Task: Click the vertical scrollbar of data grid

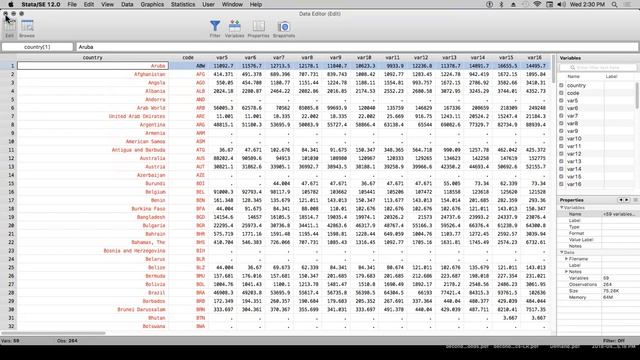Action: click(553, 69)
